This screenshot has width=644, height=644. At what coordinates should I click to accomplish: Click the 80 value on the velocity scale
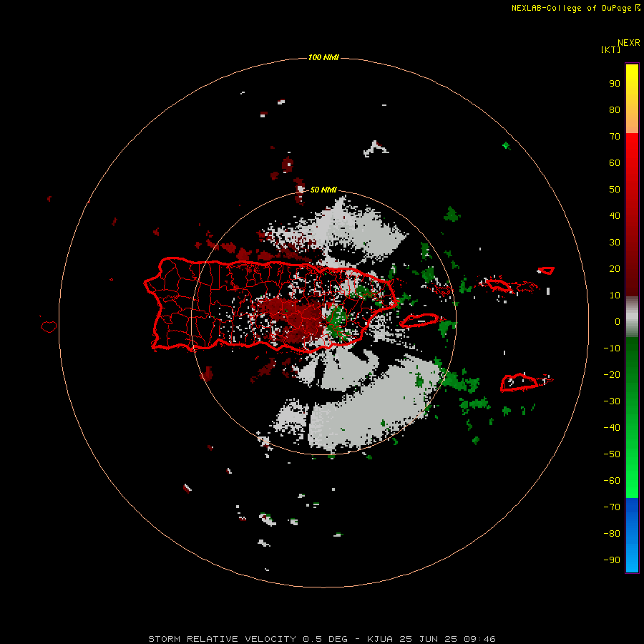coord(615,110)
